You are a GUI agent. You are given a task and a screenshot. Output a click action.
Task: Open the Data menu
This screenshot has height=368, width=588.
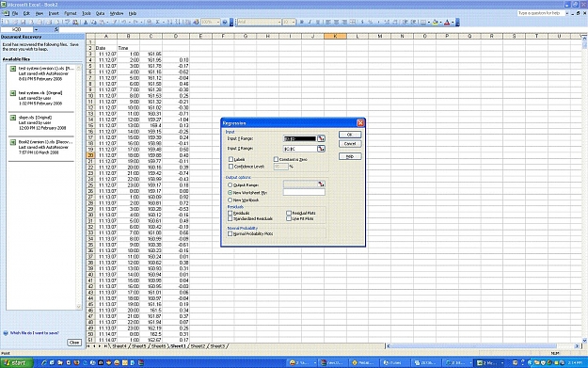pyautogui.click(x=100, y=13)
